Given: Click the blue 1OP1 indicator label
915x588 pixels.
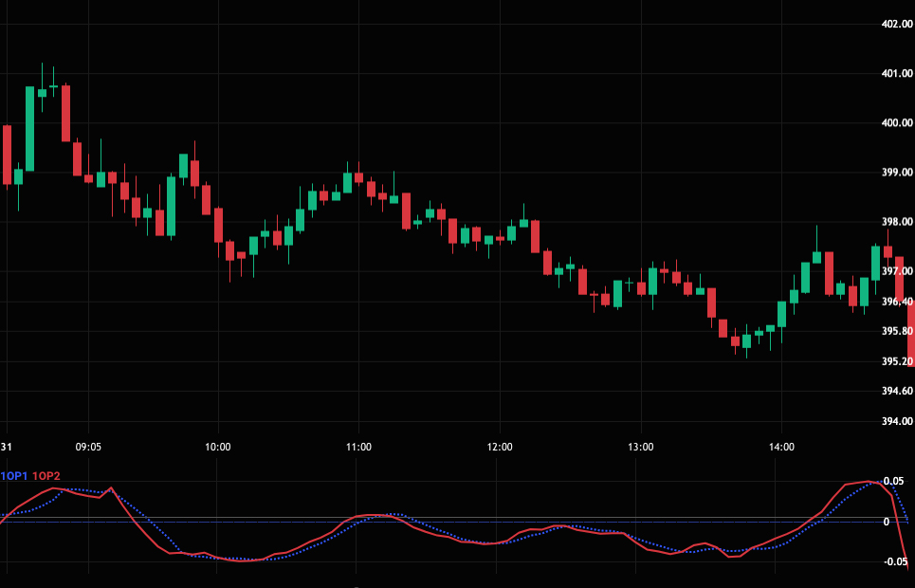Looking at the screenshot, I should pyautogui.click(x=14, y=475).
